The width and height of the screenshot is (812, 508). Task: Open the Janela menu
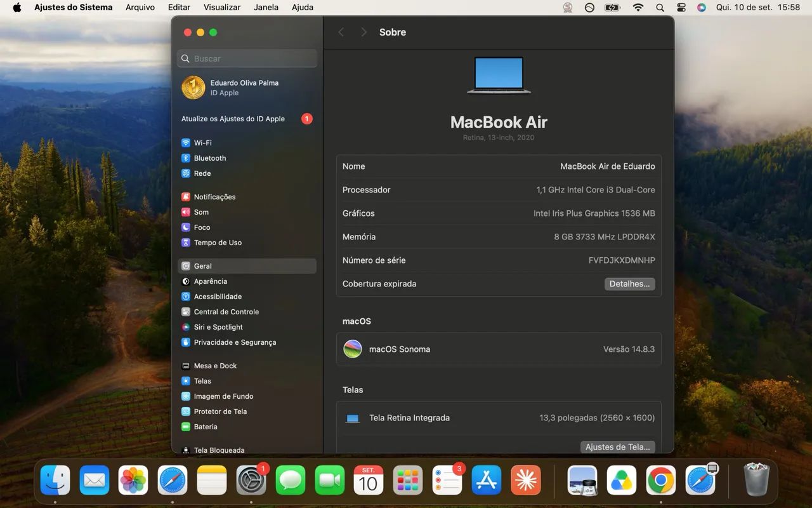tap(266, 8)
